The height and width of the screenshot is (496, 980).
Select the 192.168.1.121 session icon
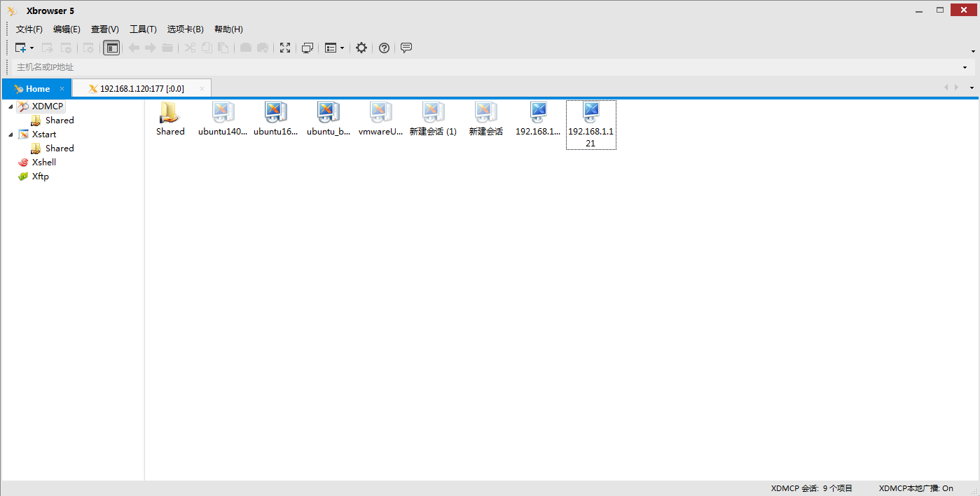pos(591,124)
